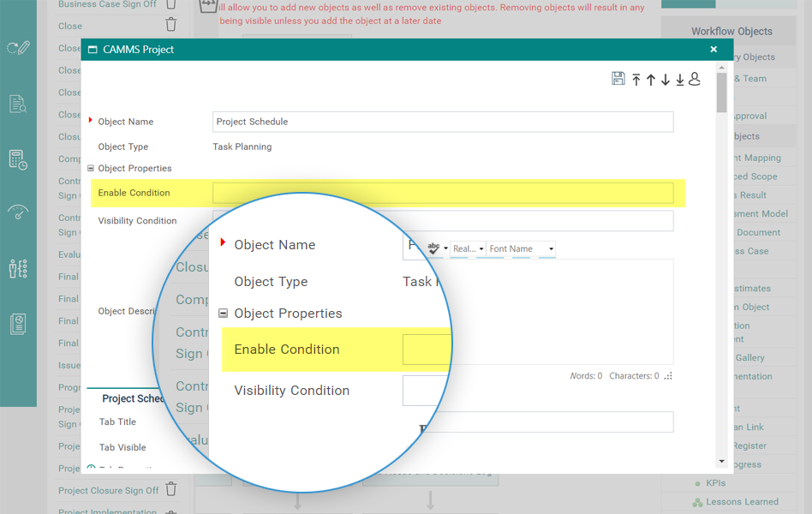Click trash icon beside first Close item
This screenshot has width=812, height=514.
click(x=171, y=24)
